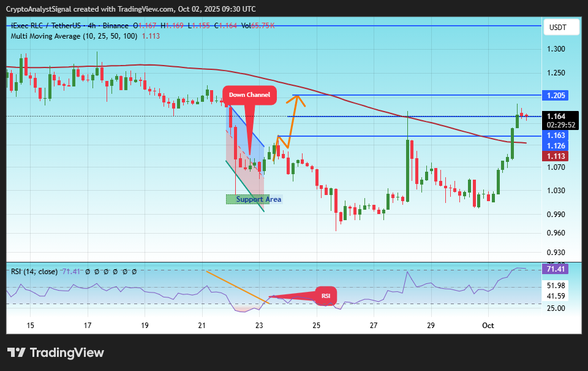
Task: Select the red RSI callout in the indicator pane
Action: 326,296
